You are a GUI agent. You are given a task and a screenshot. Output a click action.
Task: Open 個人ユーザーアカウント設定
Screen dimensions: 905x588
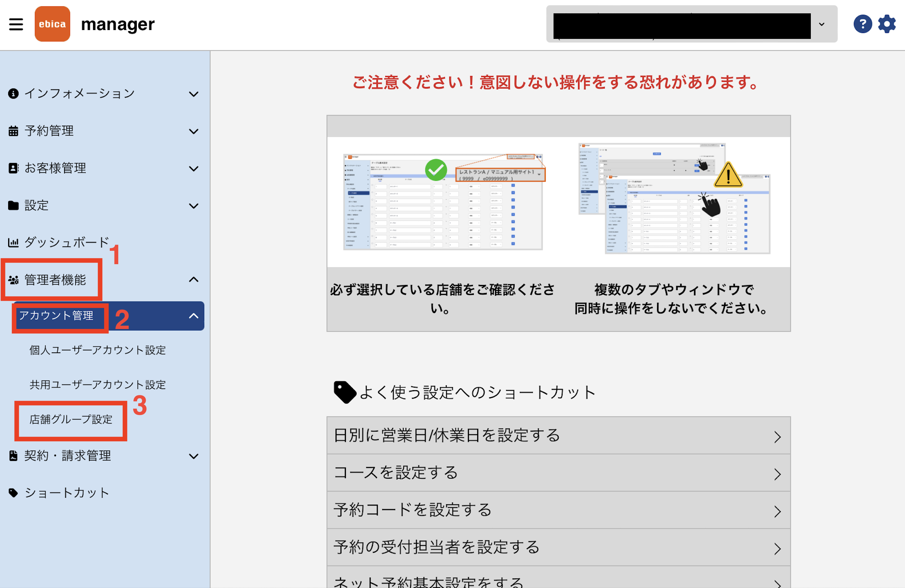pyautogui.click(x=98, y=350)
